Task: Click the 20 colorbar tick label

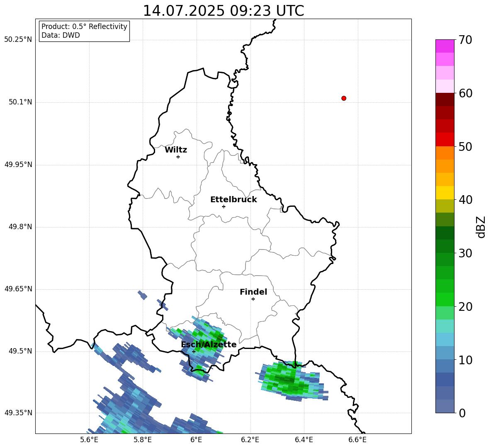Action: pos(465,307)
